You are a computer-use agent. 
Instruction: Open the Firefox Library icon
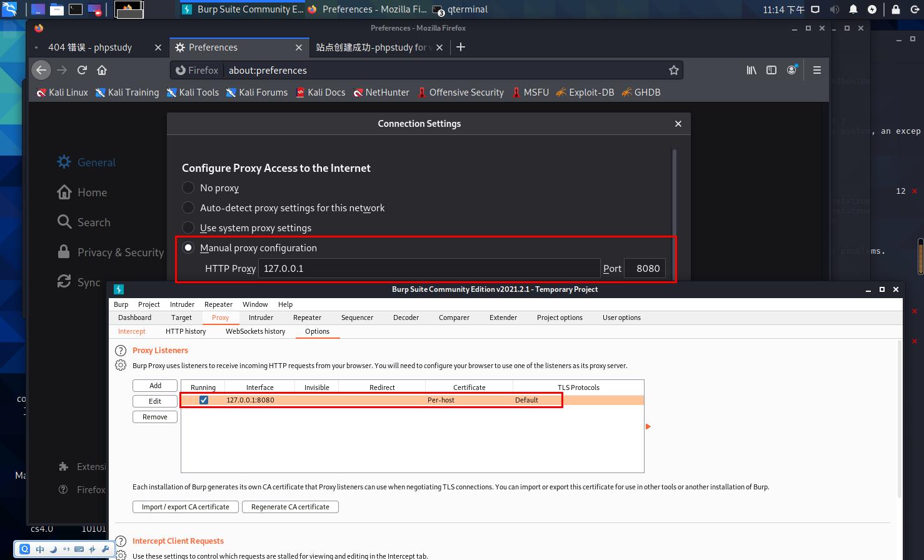(x=751, y=70)
